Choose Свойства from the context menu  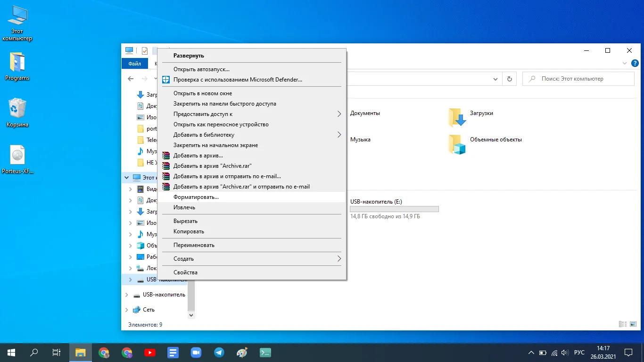[x=185, y=272]
